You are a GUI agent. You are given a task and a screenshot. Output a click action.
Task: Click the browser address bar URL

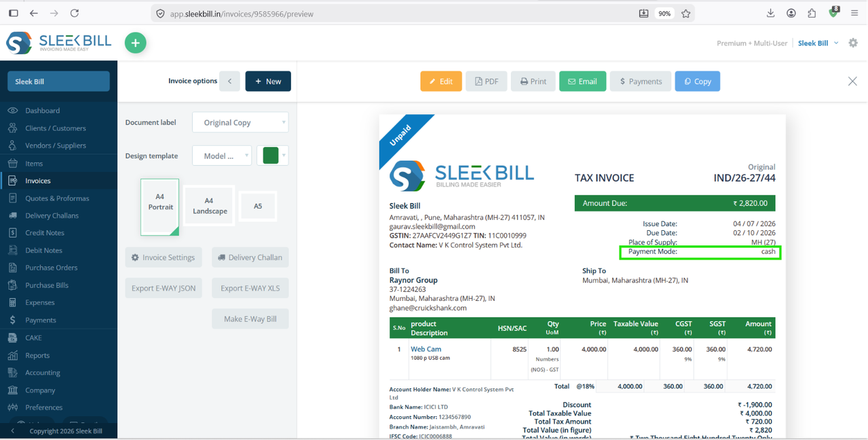pos(242,14)
